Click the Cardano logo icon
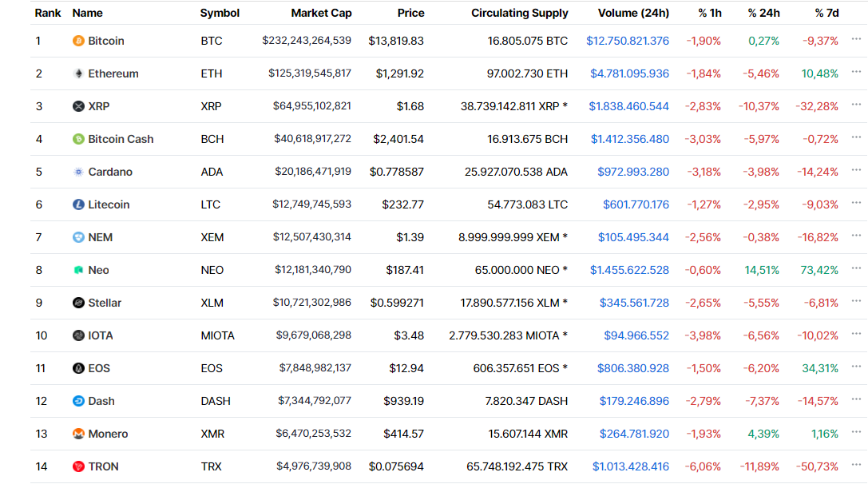 (78, 172)
